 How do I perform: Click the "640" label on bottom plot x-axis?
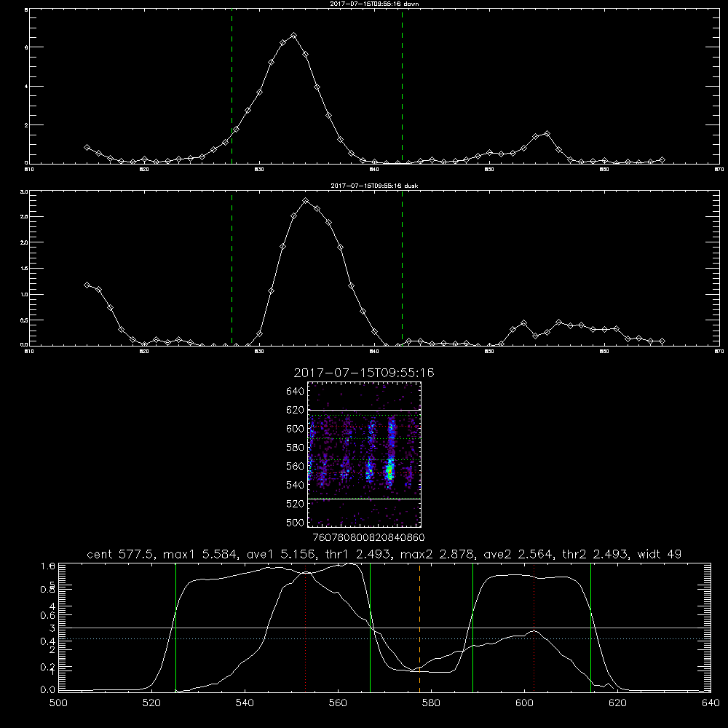711,703
